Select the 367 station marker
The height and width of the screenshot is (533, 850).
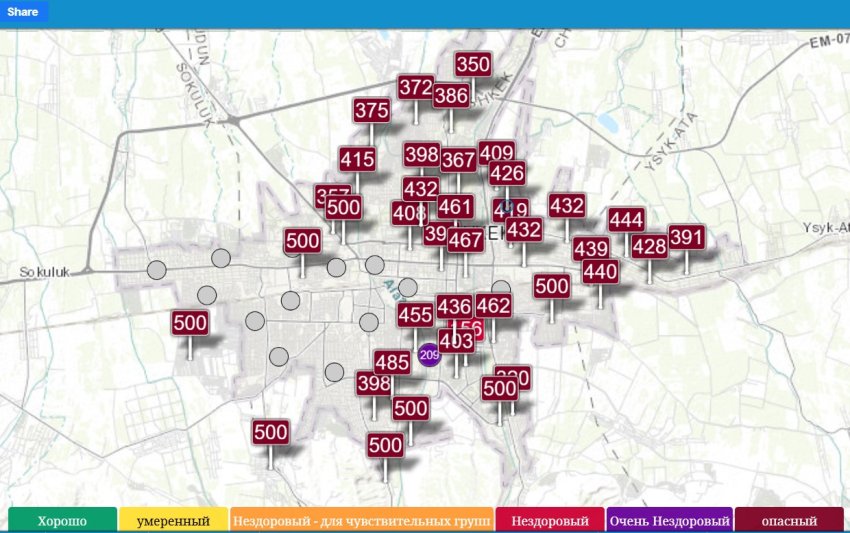click(x=458, y=160)
